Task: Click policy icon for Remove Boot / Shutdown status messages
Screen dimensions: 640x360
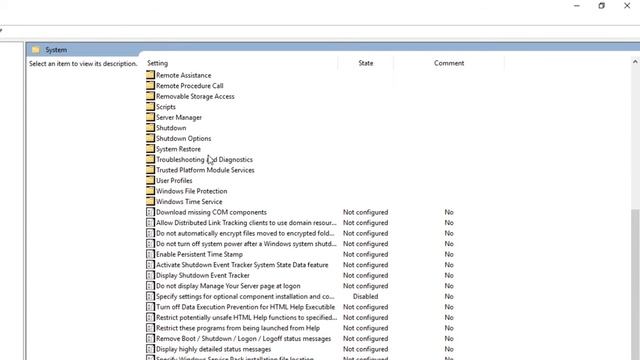Action: pyautogui.click(x=150, y=339)
